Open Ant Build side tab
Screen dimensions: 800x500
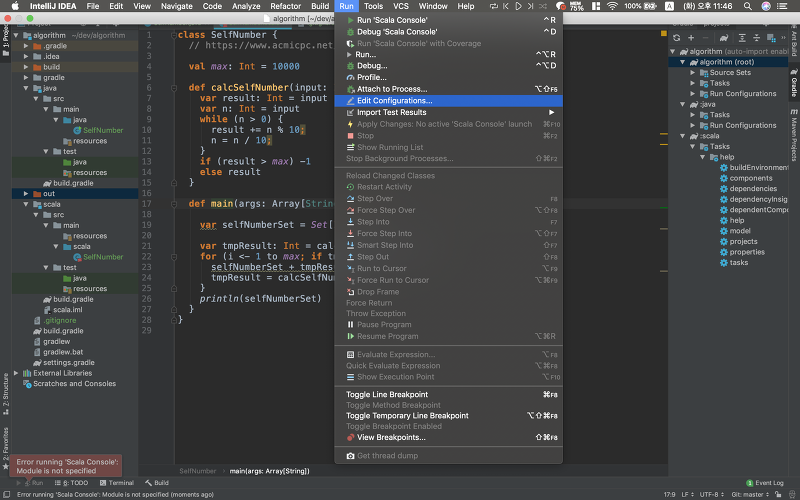pyautogui.click(x=794, y=43)
